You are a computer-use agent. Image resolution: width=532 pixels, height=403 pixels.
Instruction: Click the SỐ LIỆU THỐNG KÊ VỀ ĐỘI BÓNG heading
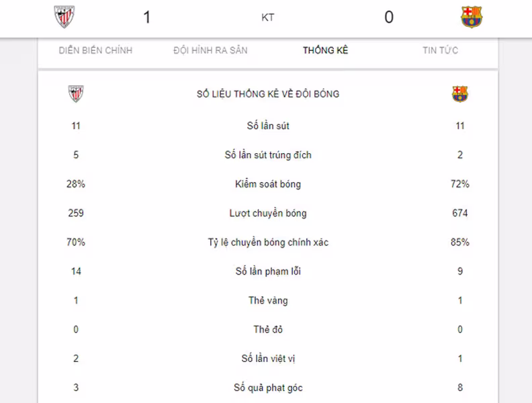click(268, 94)
